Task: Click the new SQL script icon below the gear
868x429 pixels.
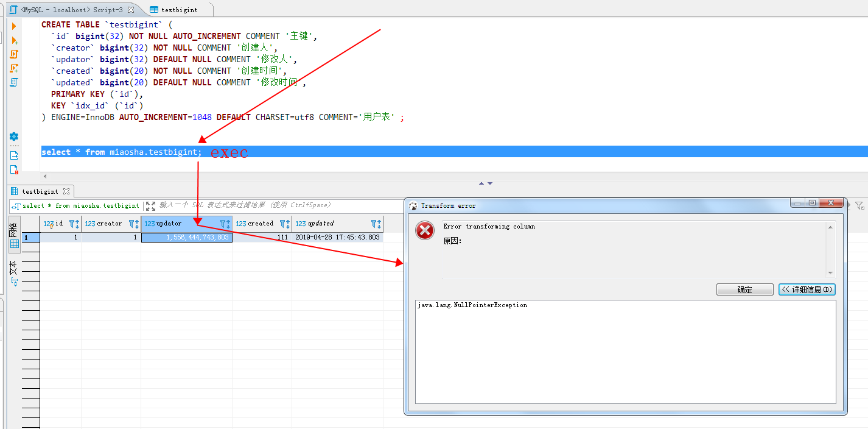Action: [x=14, y=169]
